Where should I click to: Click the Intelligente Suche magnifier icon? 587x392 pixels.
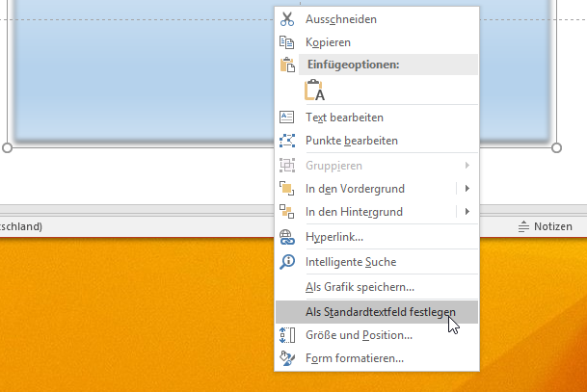coord(287,262)
